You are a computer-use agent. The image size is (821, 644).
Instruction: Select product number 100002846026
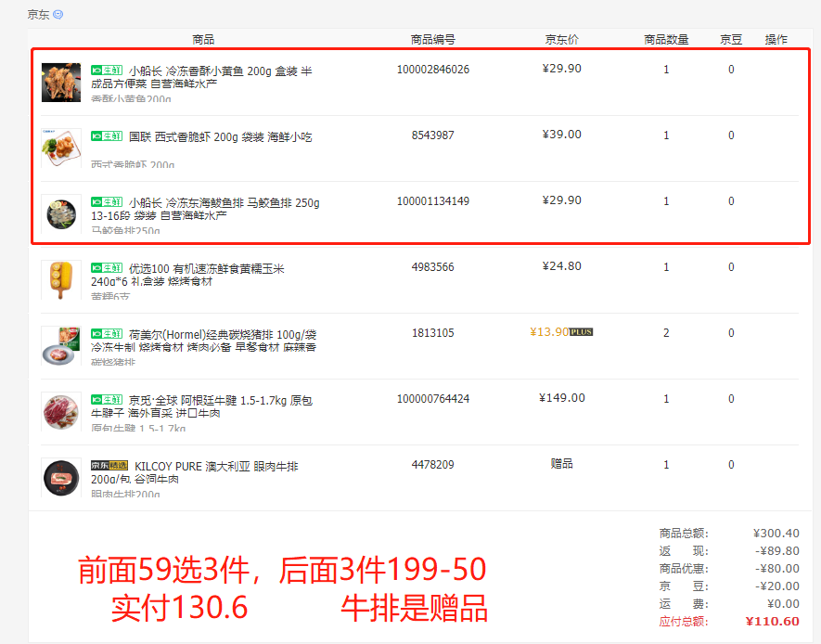tap(433, 70)
